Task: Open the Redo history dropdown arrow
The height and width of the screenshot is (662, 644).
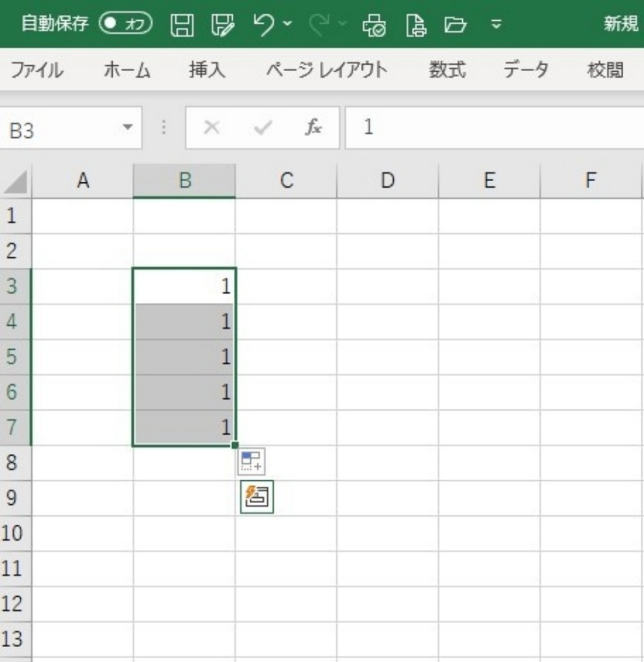Action: pos(343,24)
